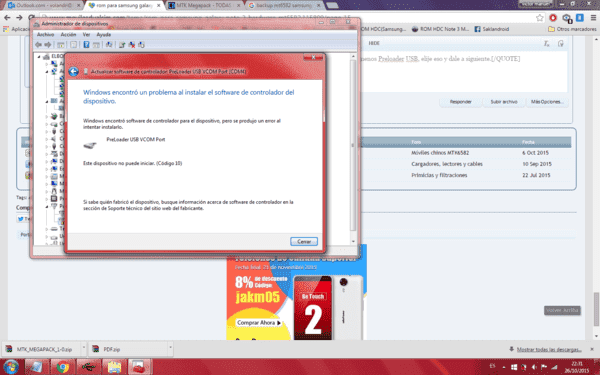Close the Chrome downloads bar
Screen dimensions: 600x375
pos(592,349)
